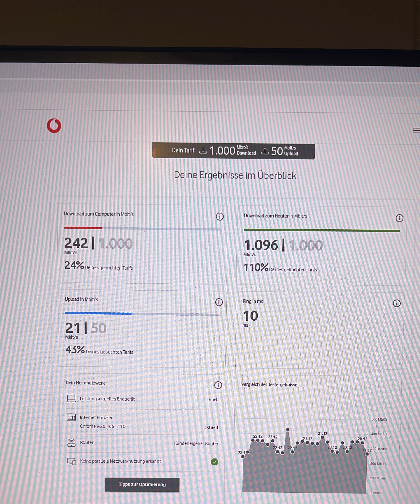Screen dimensions: 420x504
Task: Show info icon for Upload card
Action: 219,302
